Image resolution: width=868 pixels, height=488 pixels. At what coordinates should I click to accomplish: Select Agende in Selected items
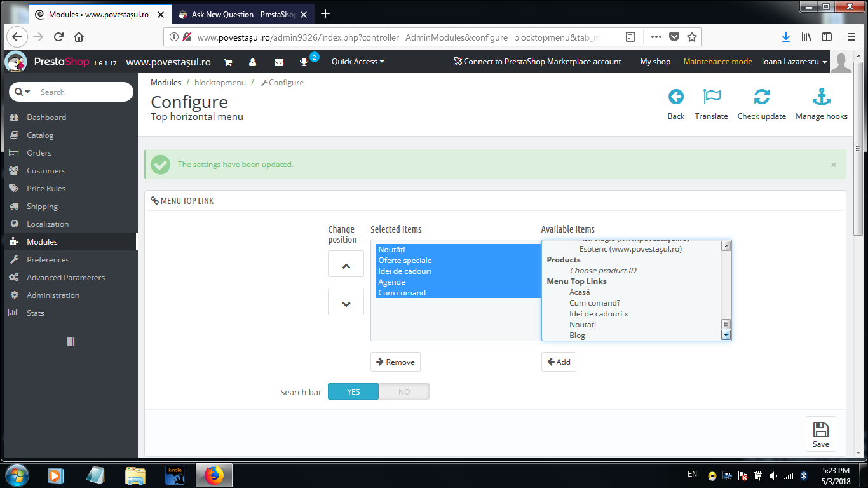click(458, 282)
